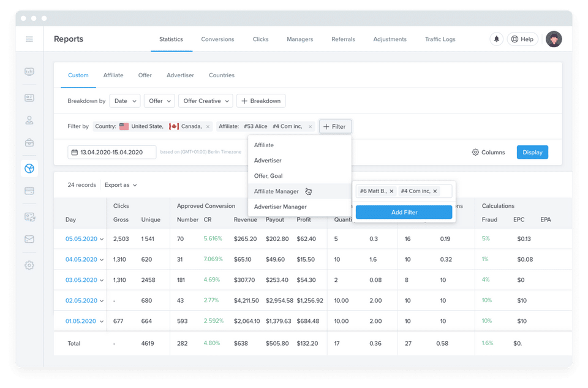Click the blue Add Filter button

pyautogui.click(x=404, y=212)
